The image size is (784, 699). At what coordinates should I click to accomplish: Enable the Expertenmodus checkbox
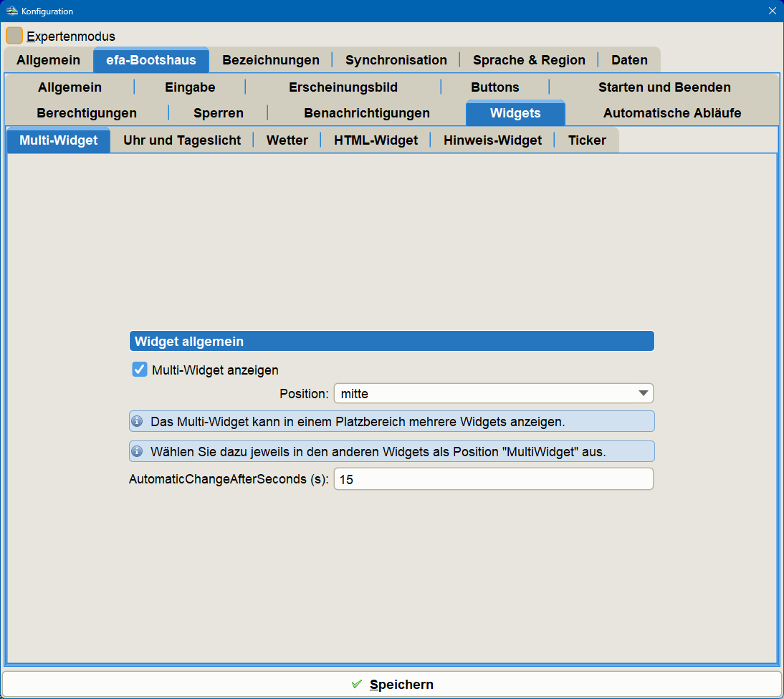coord(14,34)
